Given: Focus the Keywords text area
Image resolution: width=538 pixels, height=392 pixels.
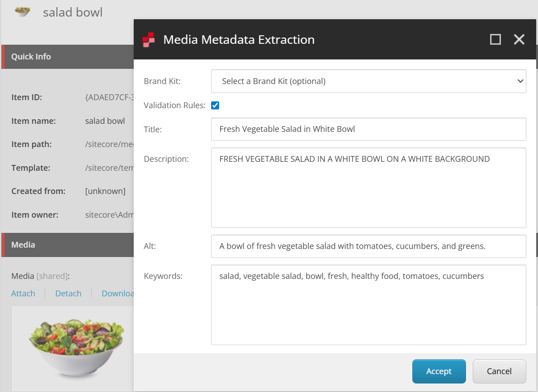Looking at the screenshot, I should click(368, 305).
